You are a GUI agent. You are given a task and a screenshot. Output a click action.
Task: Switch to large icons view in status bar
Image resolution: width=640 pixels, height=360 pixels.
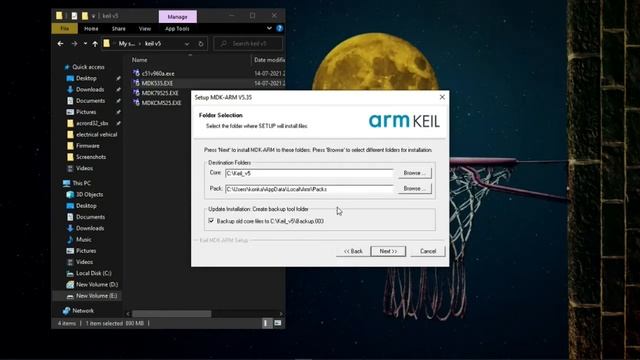click(x=278, y=323)
